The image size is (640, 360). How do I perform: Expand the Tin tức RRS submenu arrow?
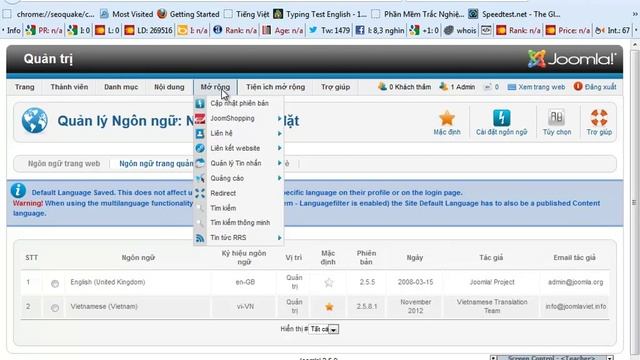click(x=280, y=238)
